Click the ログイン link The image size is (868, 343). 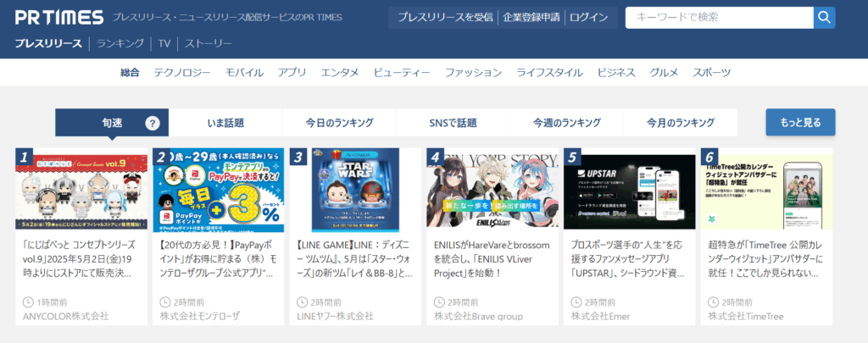coord(588,18)
